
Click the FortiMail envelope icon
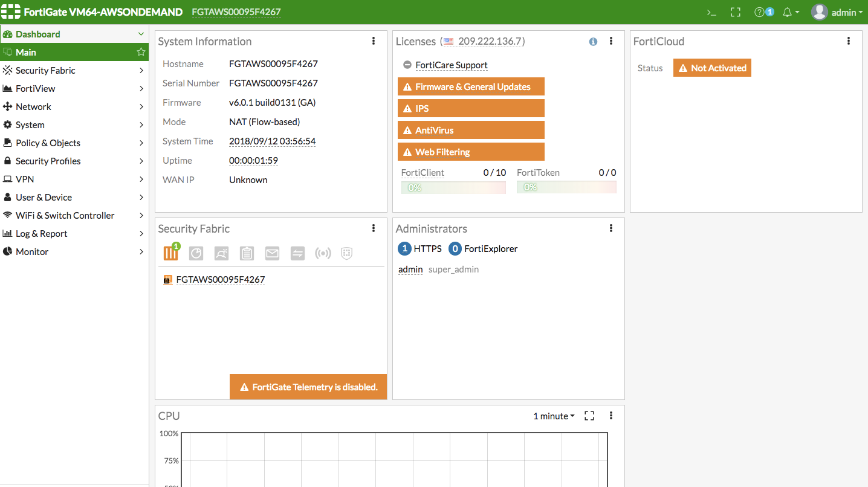[x=272, y=253]
